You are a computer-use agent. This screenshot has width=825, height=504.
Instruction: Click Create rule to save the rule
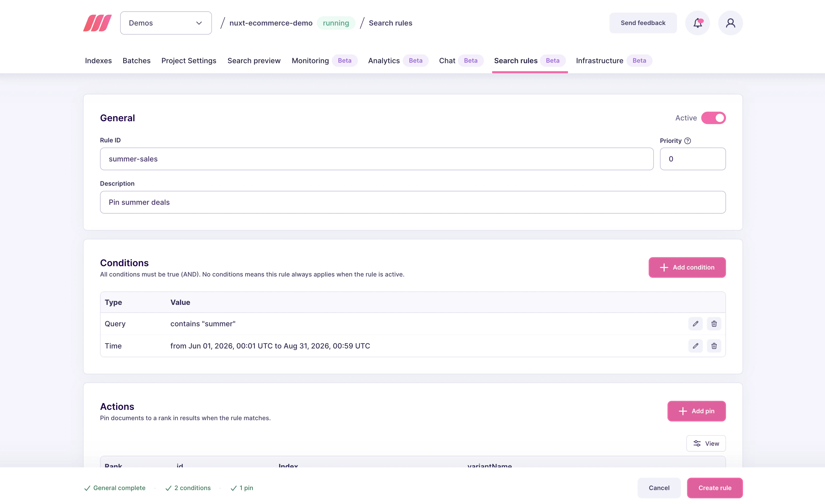pos(714,487)
